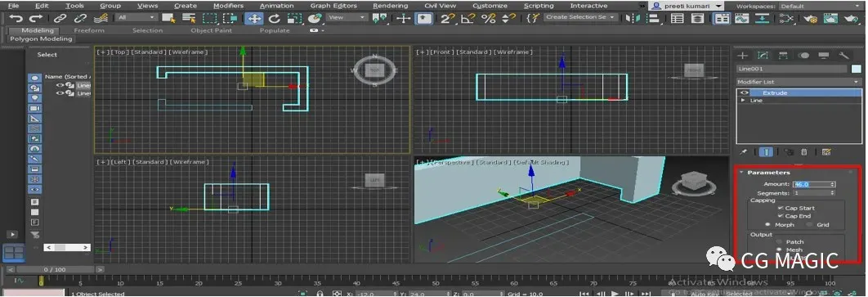The width and height of the screenshot is (868, 297).
Task: Select the Morph capping radio button
Action: (x=767, y=225)
